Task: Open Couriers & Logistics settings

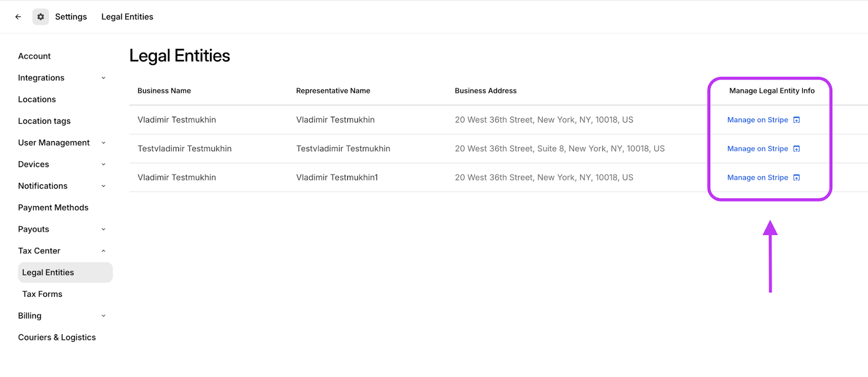Action: (57, 337)
